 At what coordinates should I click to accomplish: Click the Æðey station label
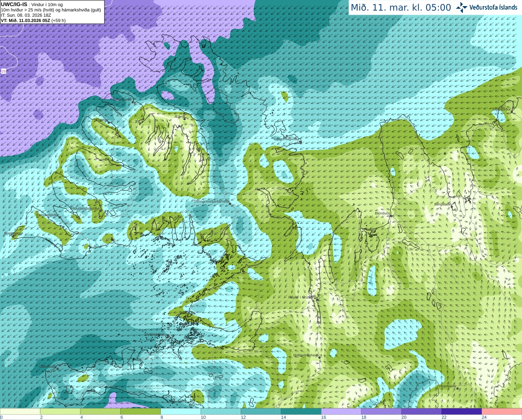179,116
